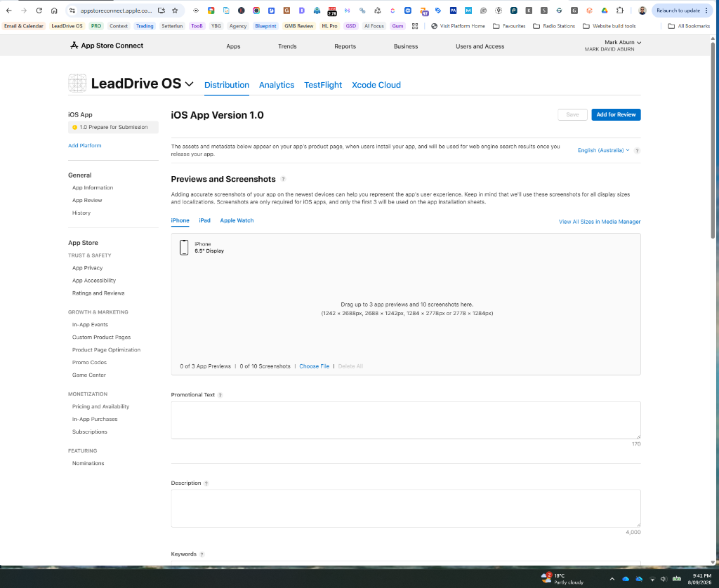The image size is (719, 588).
Task: Expand the LeadDrive OS app switcher chevron
Action: pos(189,84)
